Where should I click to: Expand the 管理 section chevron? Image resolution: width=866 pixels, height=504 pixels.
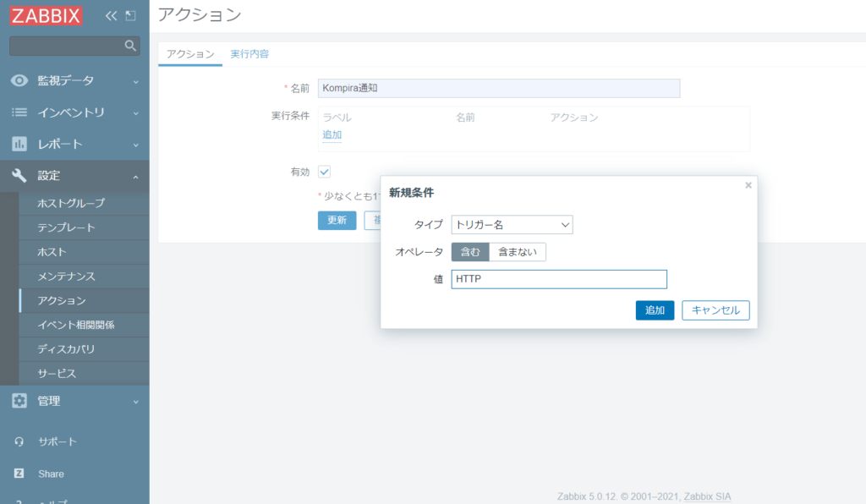pyautogui.click(x=135, y=401)
